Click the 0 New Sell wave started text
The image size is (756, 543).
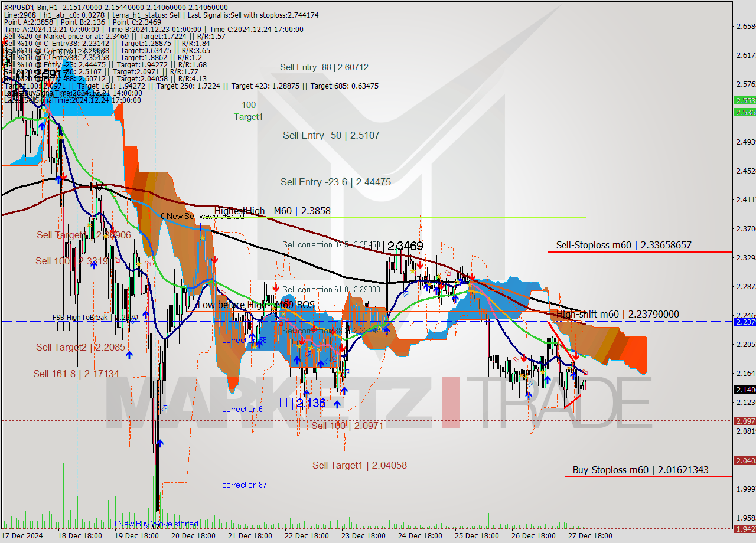click(x=203, y=217)
